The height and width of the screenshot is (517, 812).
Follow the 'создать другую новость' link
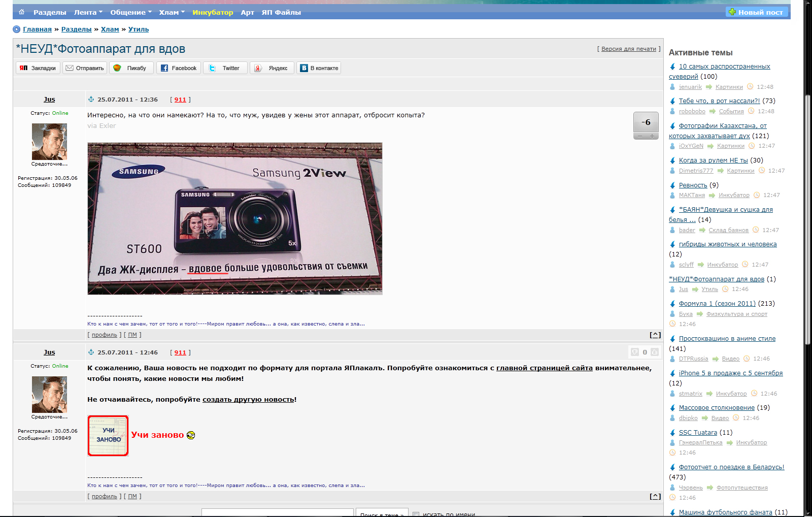point(248,400)
